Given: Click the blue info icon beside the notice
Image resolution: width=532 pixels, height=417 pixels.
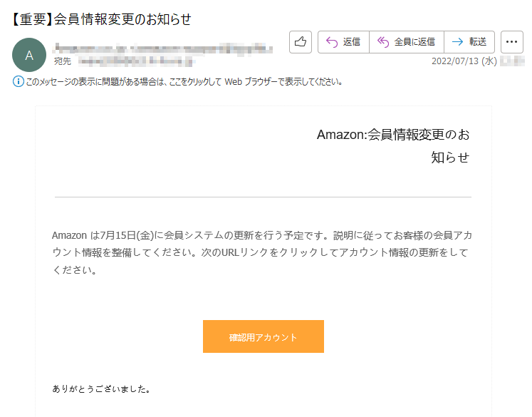Looking at the screenshot, I should click(x=19, y=81).
